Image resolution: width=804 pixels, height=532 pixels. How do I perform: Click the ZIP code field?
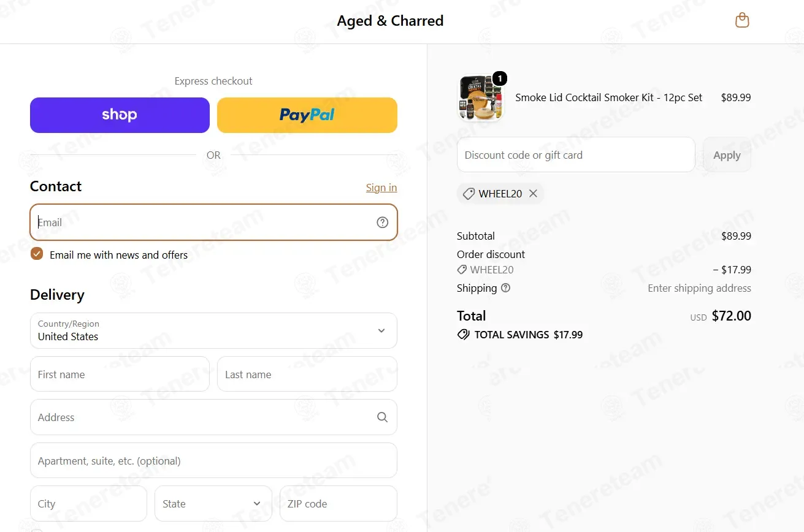click(339, 504)
